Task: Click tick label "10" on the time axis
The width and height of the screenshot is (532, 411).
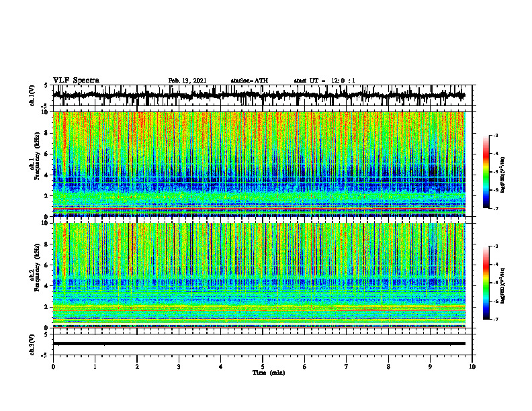Action: [x=472, y=367]
